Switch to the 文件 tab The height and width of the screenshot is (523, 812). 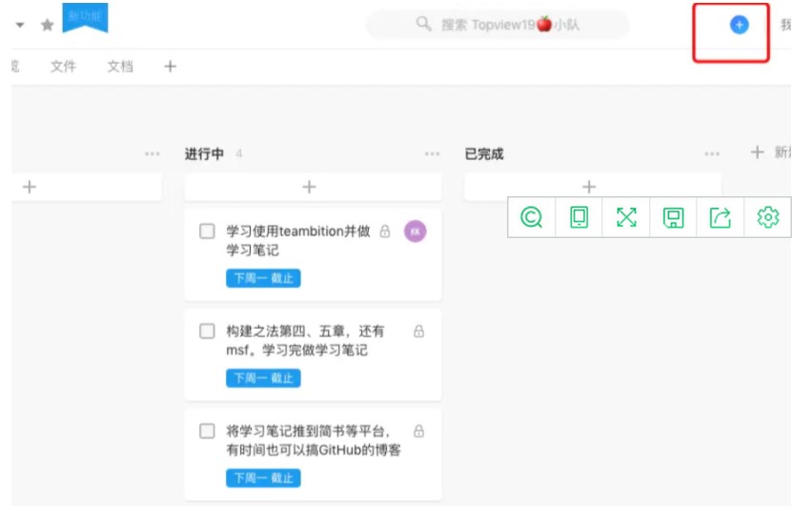(x=63, y=67)
